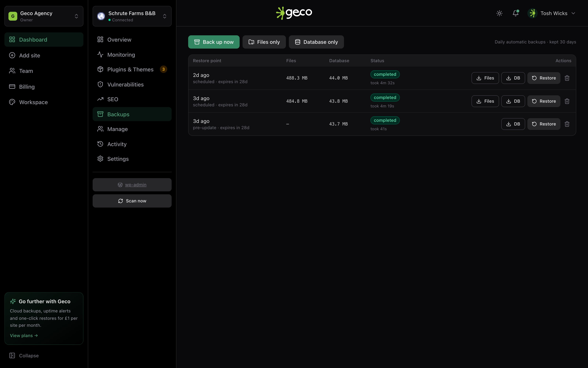Open Schrute Farms B&B site switcher
Screen dimensions: 588x368
point(132,16)
